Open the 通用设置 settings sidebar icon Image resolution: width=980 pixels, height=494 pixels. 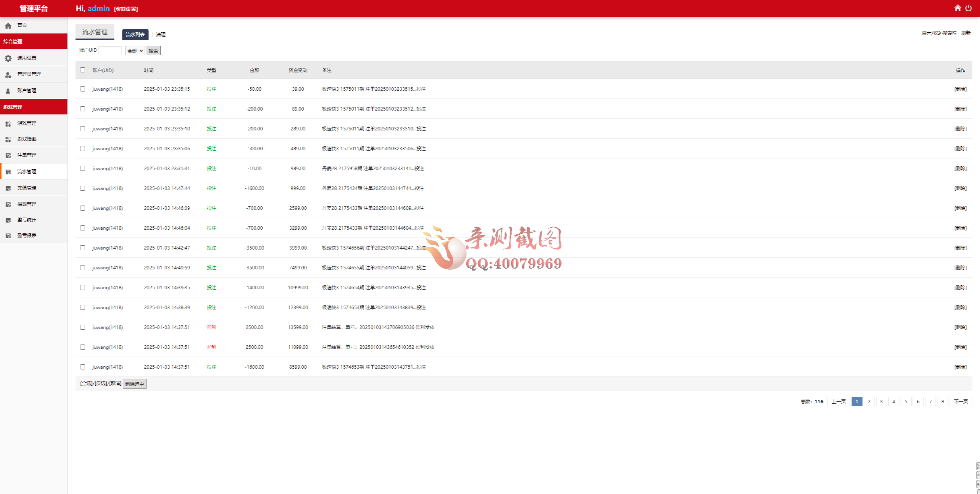[x=9, y=58]
